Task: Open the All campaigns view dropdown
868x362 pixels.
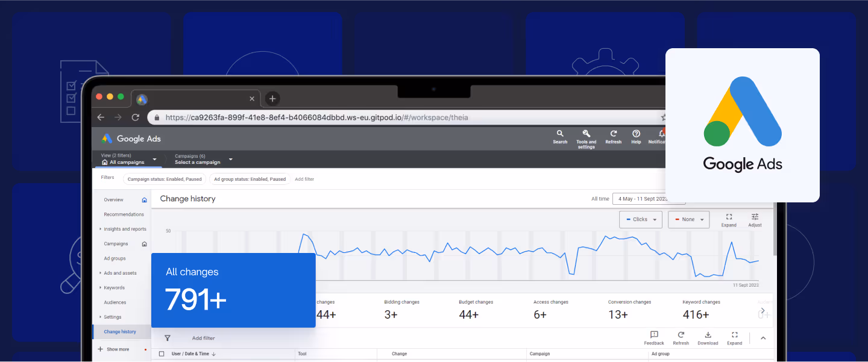Action: click(129, 159)
